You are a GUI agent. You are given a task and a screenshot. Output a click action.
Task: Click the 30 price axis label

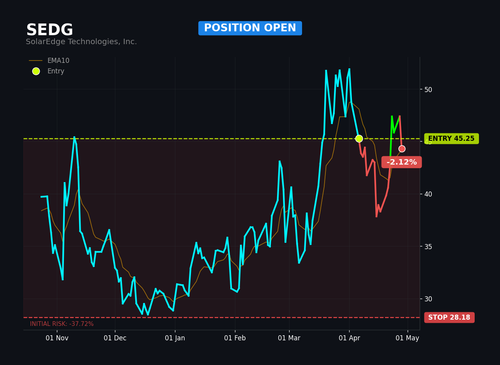428,299
